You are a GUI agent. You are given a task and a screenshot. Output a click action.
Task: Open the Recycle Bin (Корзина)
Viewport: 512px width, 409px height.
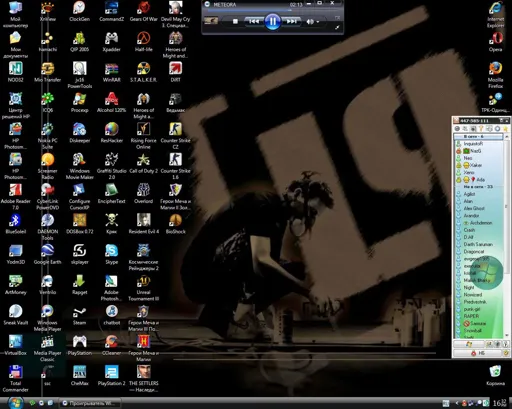pos(495,376)
